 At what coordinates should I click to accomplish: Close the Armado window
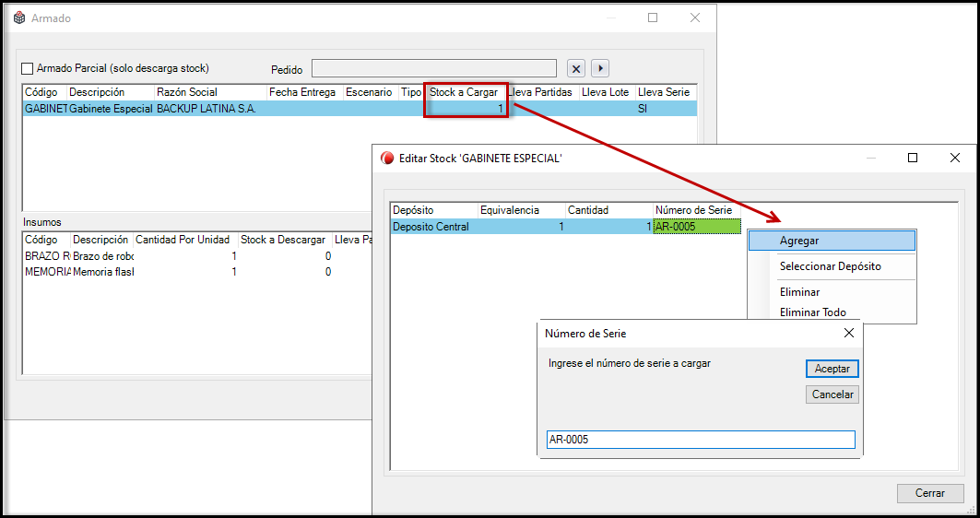695,18
